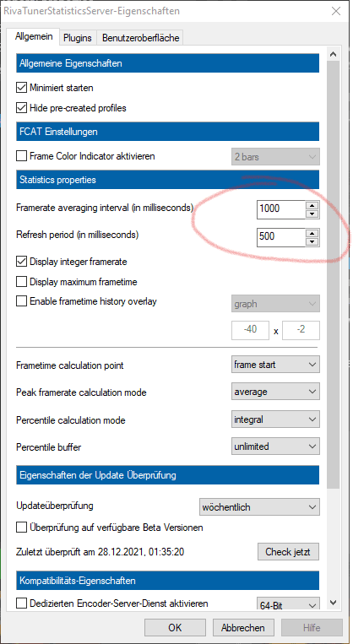Increase framerate averaging interval with up arrow
Image resolution: width=353 pixels, height=644 pixels.
point(312,204)
